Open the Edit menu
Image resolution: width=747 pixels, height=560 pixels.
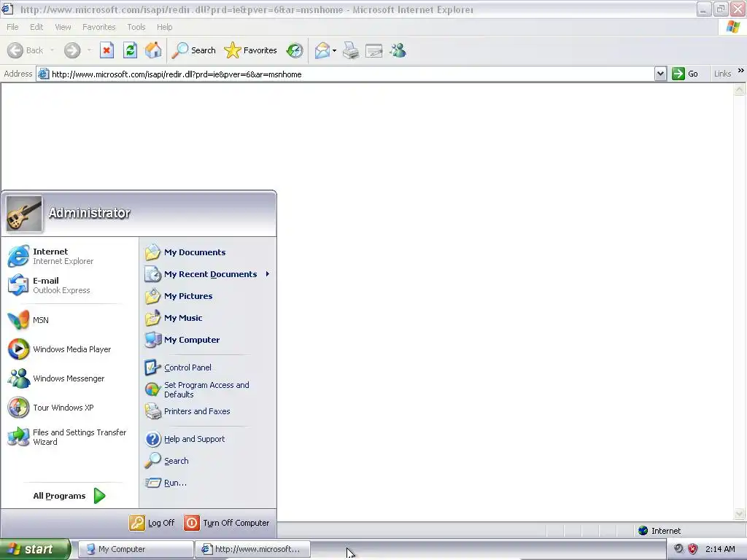[36, 27]
